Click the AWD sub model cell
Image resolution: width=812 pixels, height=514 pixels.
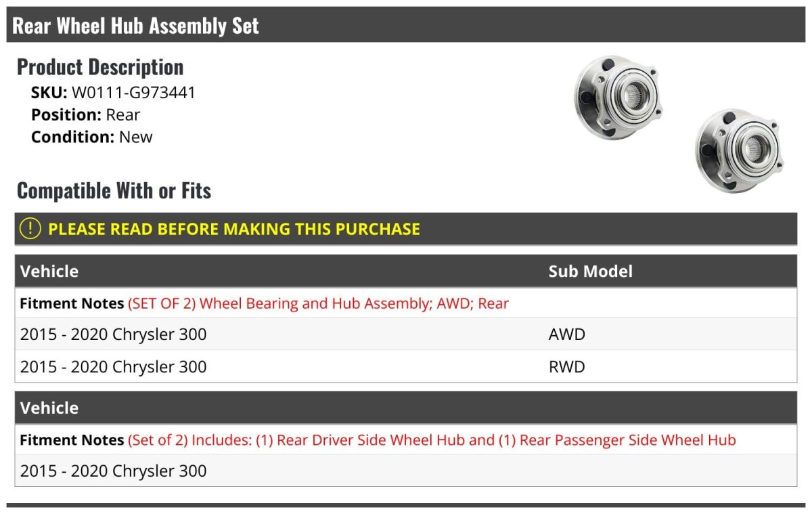[x=567, y=335]
